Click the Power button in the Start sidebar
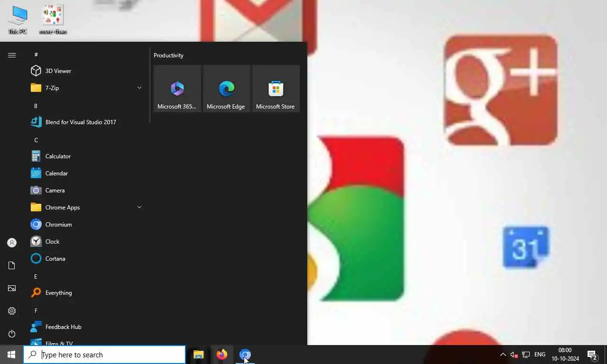607x364 pixels. click(12, 334)
